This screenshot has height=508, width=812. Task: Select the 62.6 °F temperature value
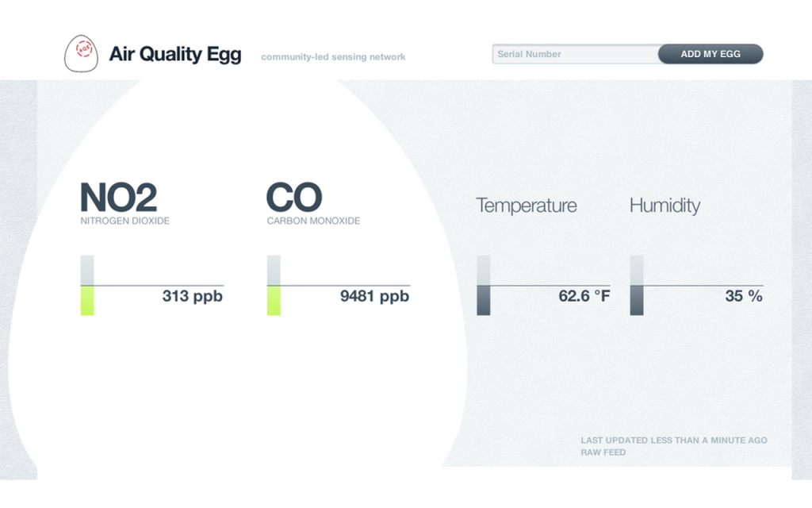click(x=584, y=296)
